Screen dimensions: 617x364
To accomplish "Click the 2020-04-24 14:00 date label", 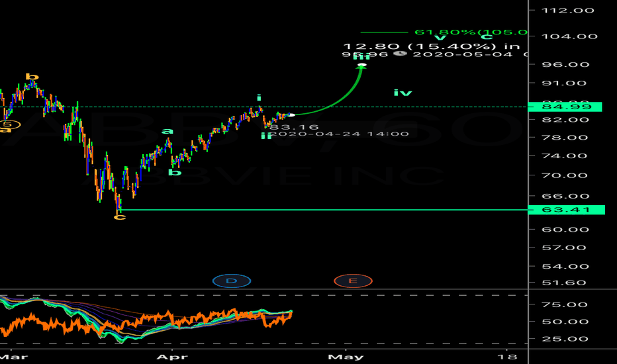I will [340, 134].
